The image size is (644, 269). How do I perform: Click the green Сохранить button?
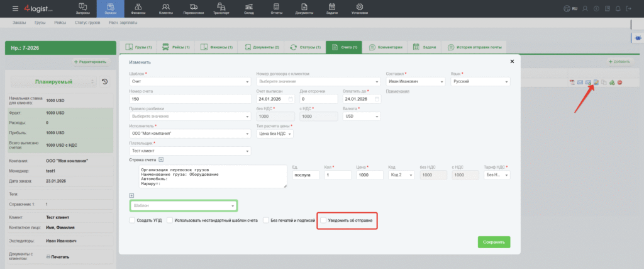point(494,242)
